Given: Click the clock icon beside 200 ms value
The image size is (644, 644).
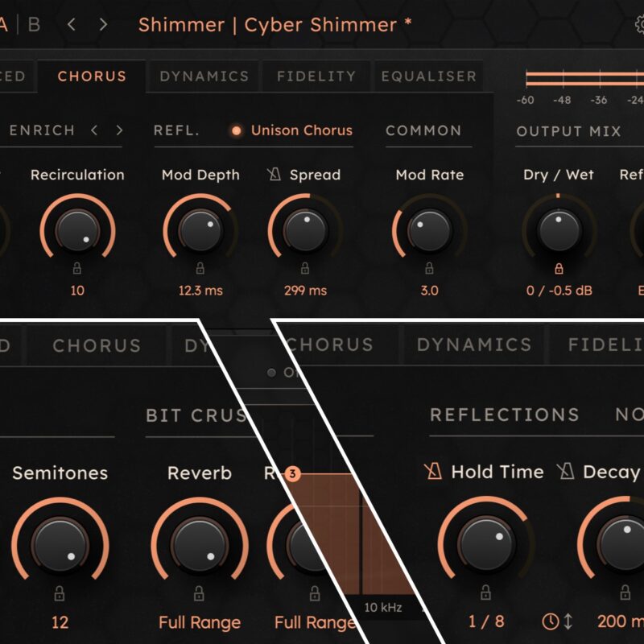Looking at the screenshot, I should (x=550, y=621).
